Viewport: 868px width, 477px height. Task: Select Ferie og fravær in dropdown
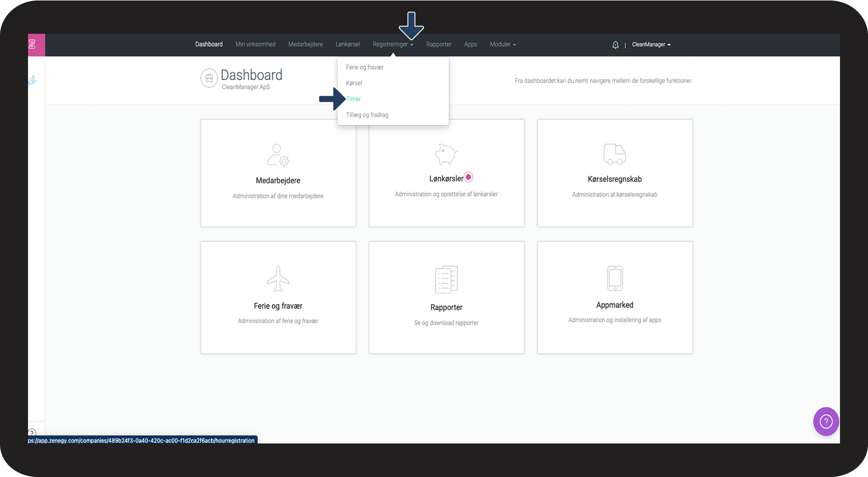pyautogui.click(x=365, y=67)
